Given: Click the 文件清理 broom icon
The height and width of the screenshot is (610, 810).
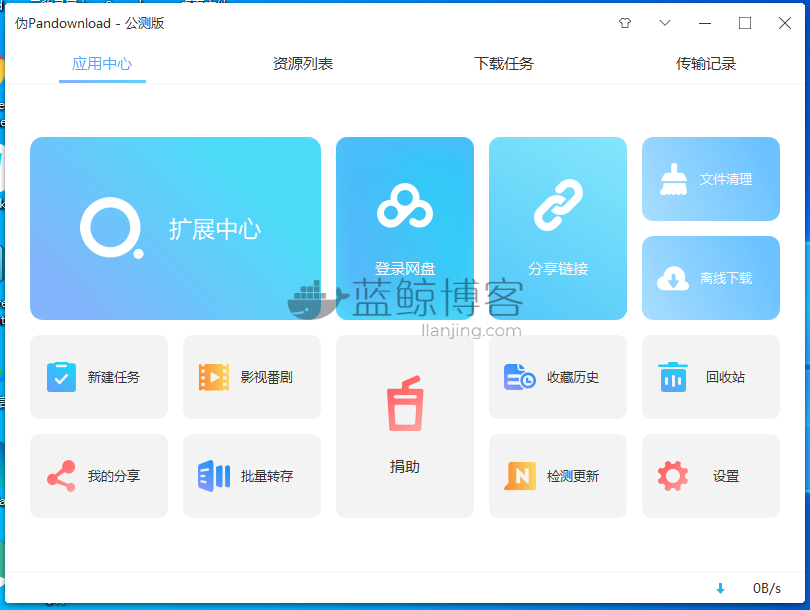Looking at the screenshot, I should point(674,179).
